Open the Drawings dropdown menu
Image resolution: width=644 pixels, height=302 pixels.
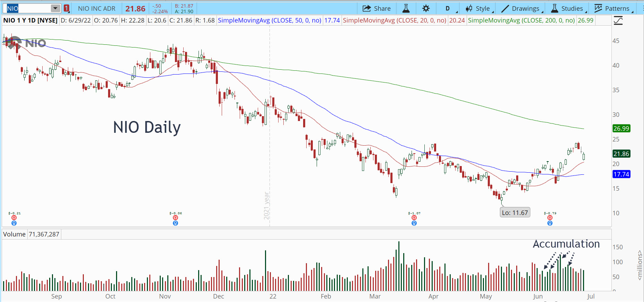pos(522,8)
